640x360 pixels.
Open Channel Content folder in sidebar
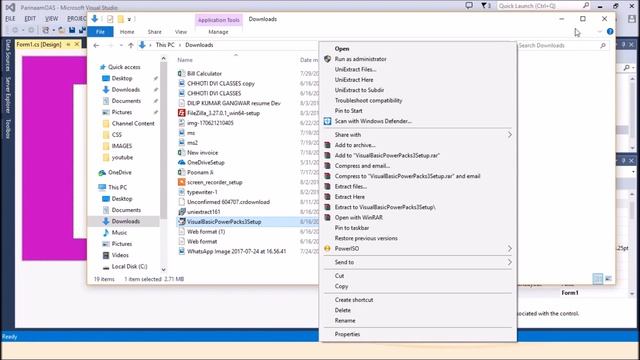pos(133,123)
